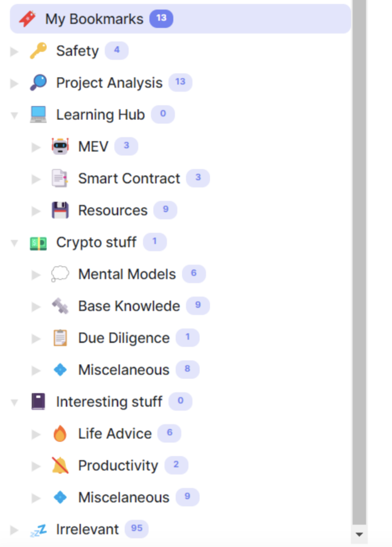The image size is (392, 547).
Task: Click the scrollbar down arrow
Action: click(x=359, y=534)
